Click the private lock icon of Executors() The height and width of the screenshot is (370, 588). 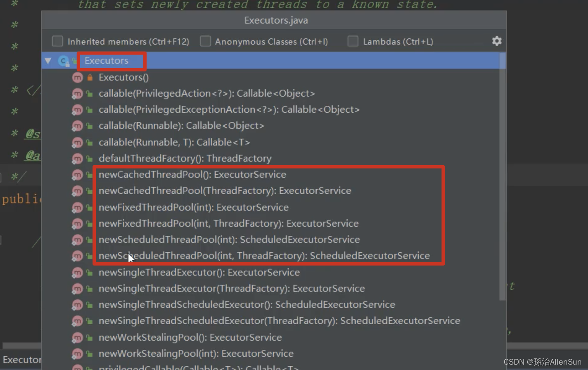click(90, 77)
